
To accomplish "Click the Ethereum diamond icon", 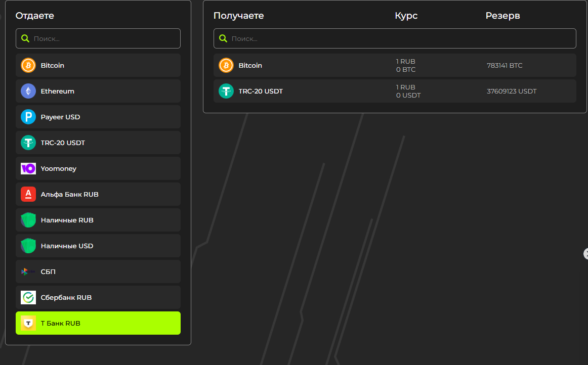I will pos(28,91).
